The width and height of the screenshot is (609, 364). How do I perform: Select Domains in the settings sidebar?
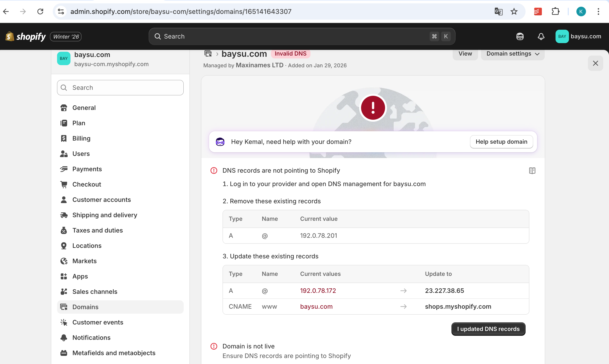click(x=120, y=307)
